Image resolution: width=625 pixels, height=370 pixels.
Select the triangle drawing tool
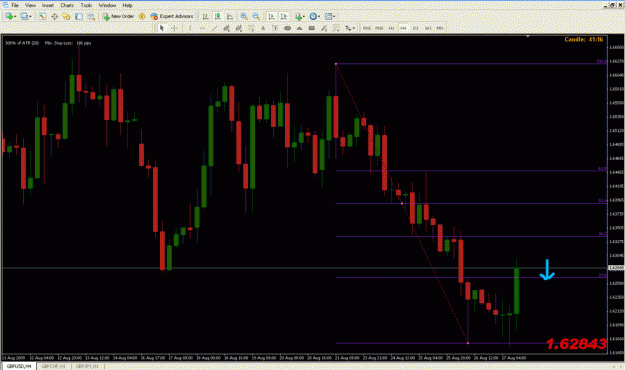tap(300, 28)
